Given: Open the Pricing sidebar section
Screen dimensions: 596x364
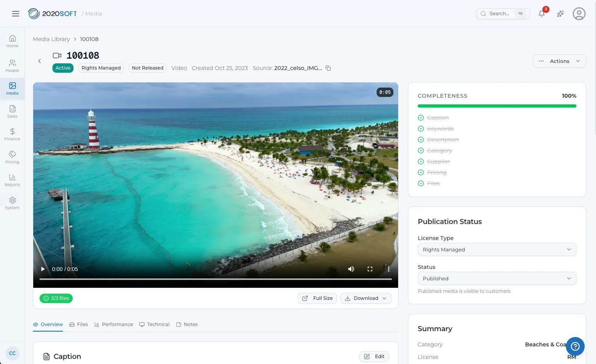Looking at the screenshot, I should [12, 157].
